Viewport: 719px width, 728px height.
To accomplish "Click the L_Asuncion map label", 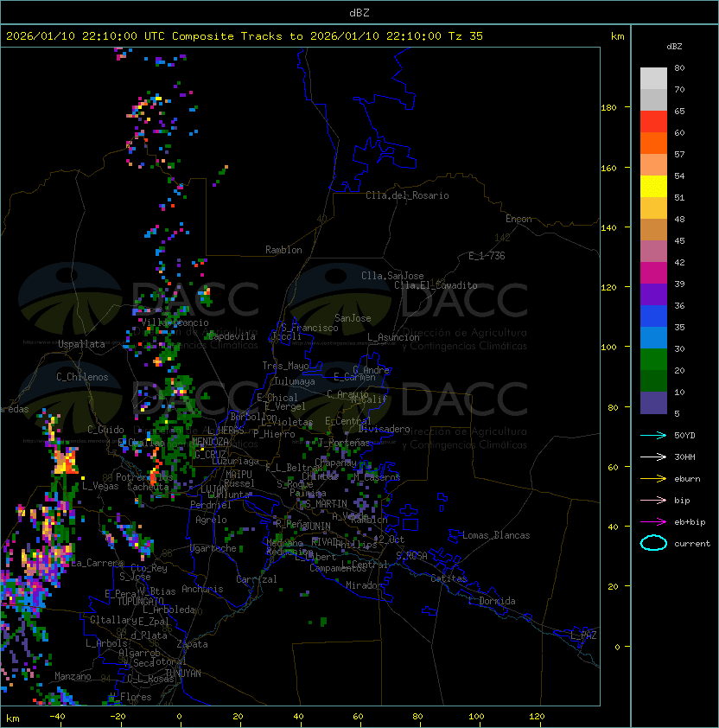I will (x=393, y=337).
